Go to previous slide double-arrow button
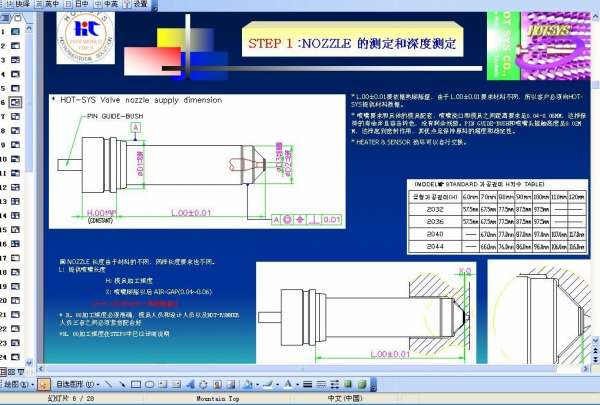 pos(596,350)
